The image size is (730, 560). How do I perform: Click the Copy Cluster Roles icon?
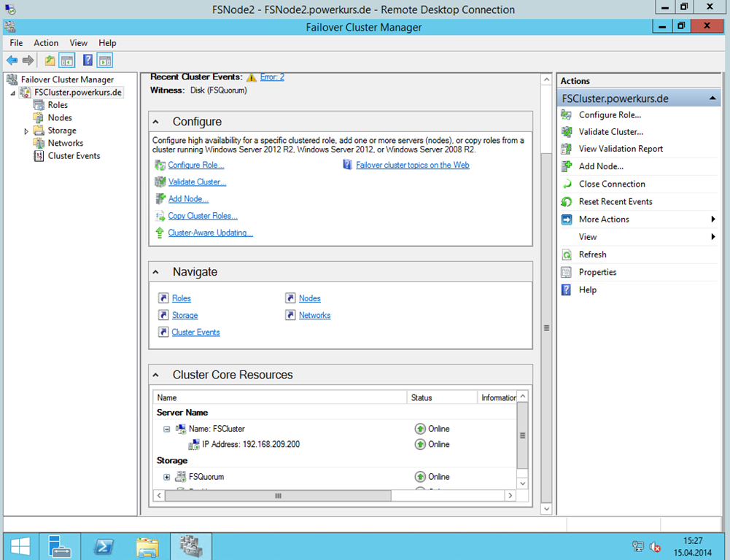[x=160, y=216]
